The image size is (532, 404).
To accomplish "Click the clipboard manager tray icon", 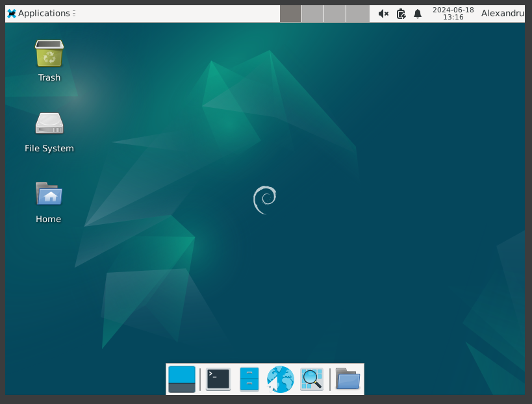I will coord(399,13).
